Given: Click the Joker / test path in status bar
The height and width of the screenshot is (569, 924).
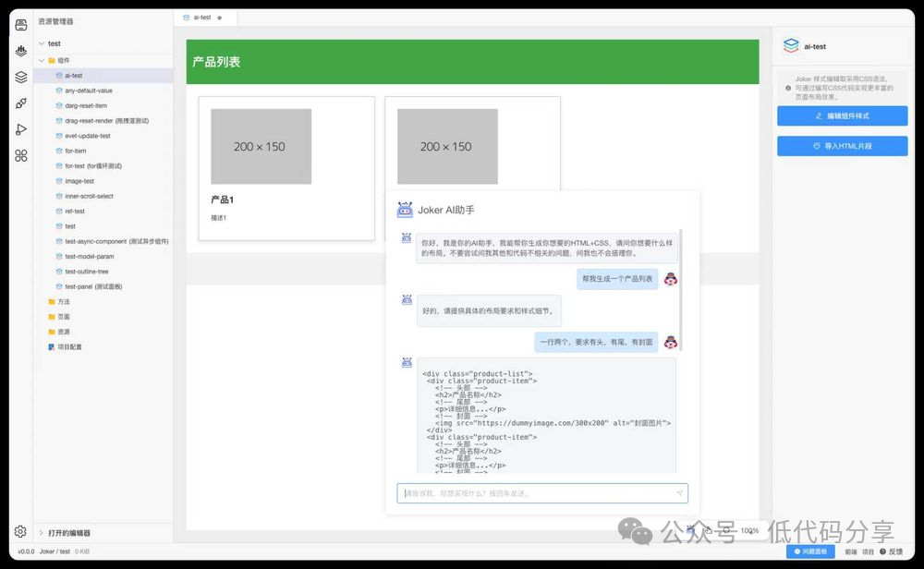Looking at the screenshot, I should pos(55,552).
